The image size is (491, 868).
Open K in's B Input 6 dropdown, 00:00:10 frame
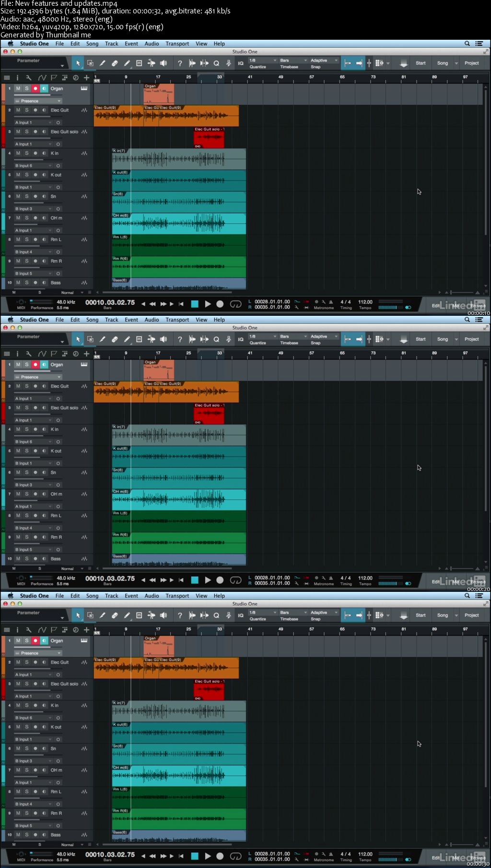click(33, 166)
